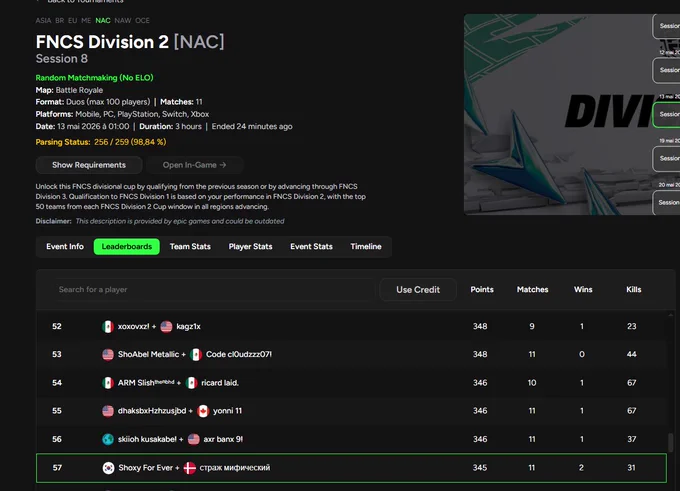Click kills value 44 in row 53

pyautogui.click(x=631, y=354)
